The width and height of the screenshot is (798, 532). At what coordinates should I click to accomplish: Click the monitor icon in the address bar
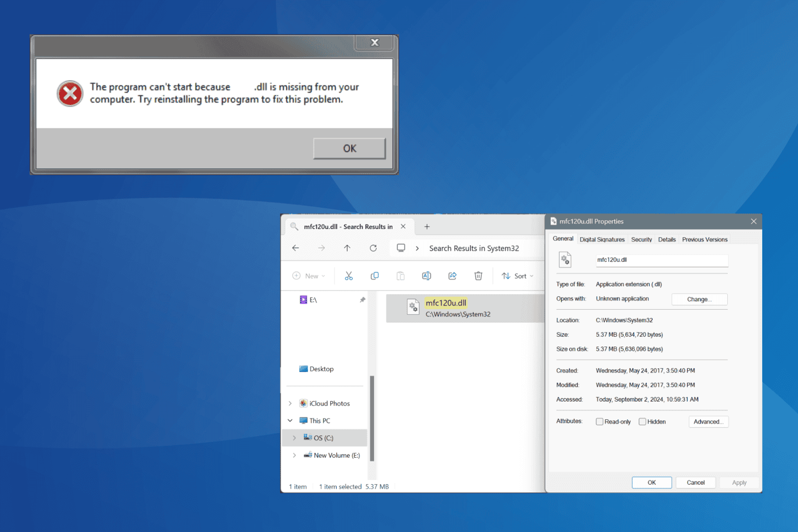[401, 248]
